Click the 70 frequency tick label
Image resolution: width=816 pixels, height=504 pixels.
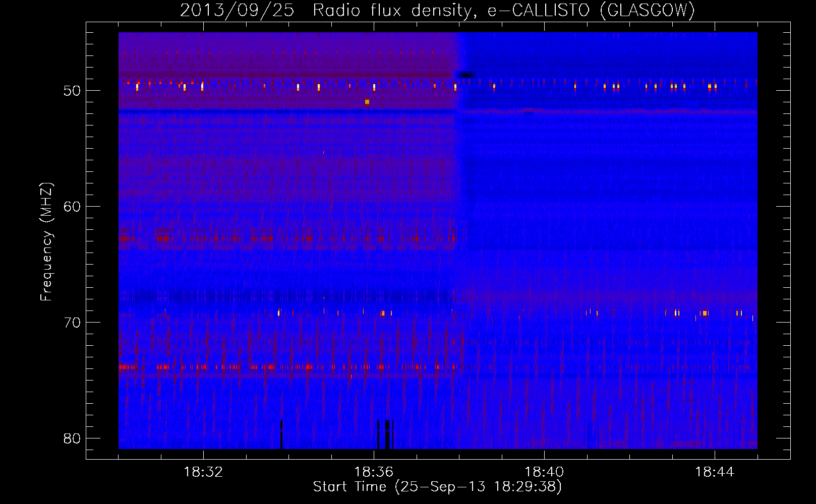click(72, 323)
